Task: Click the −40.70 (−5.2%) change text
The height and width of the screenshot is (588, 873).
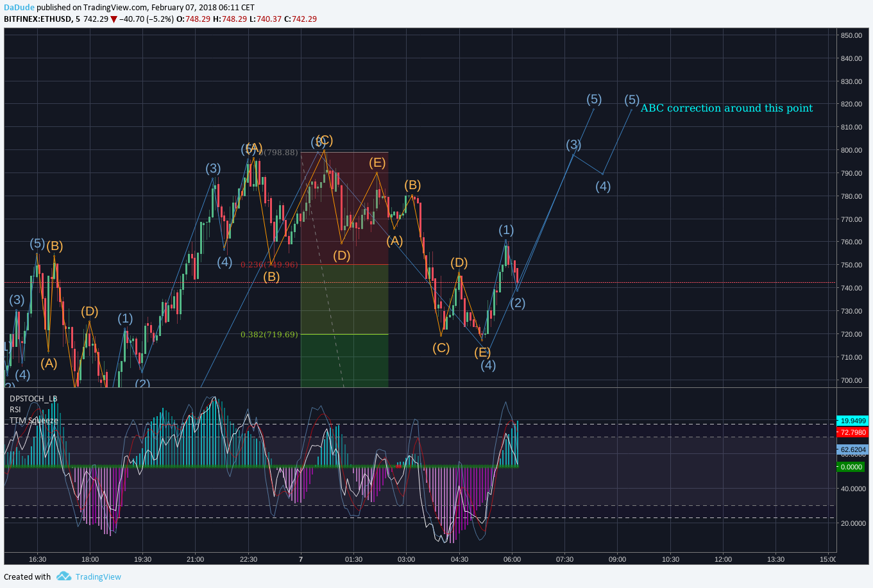Action: coord(146,19)
